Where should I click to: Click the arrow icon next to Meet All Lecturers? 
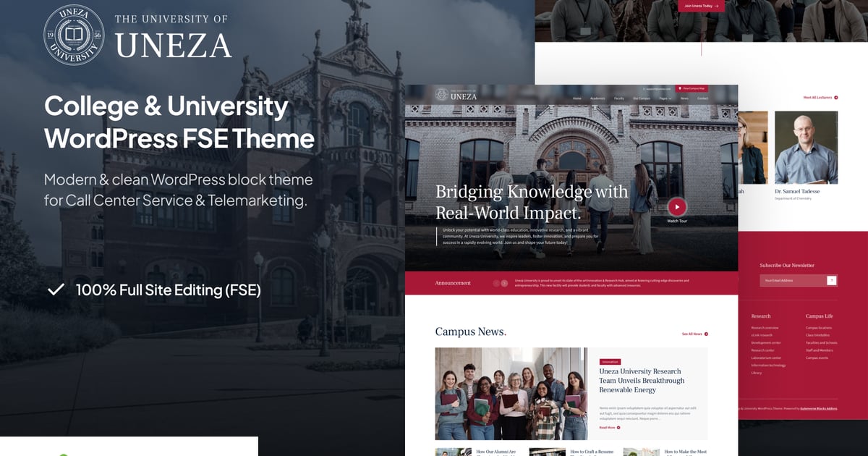(836, 97)
